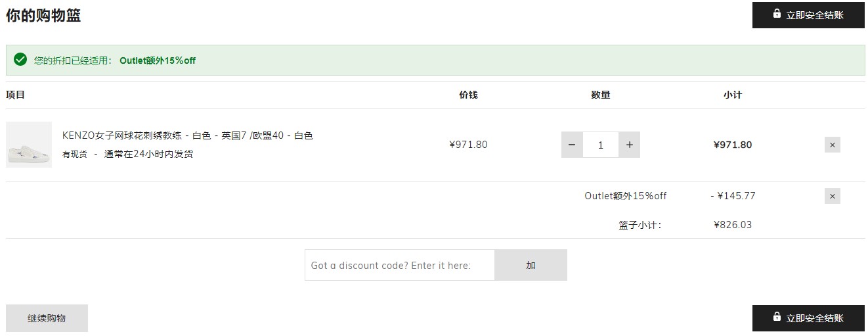The height and width of the screenshot is (336, 868).
Task: Click the lock icon on the bottom checkout button
Action: 777,317
